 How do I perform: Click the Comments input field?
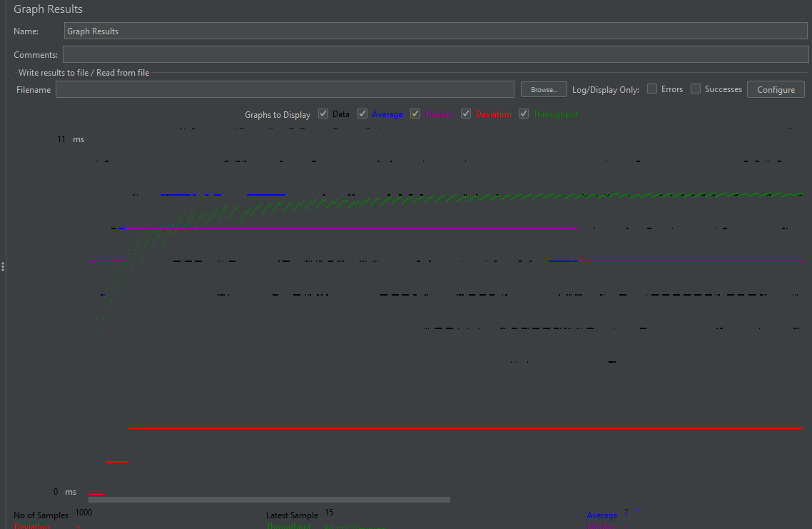tap(435, 54)
